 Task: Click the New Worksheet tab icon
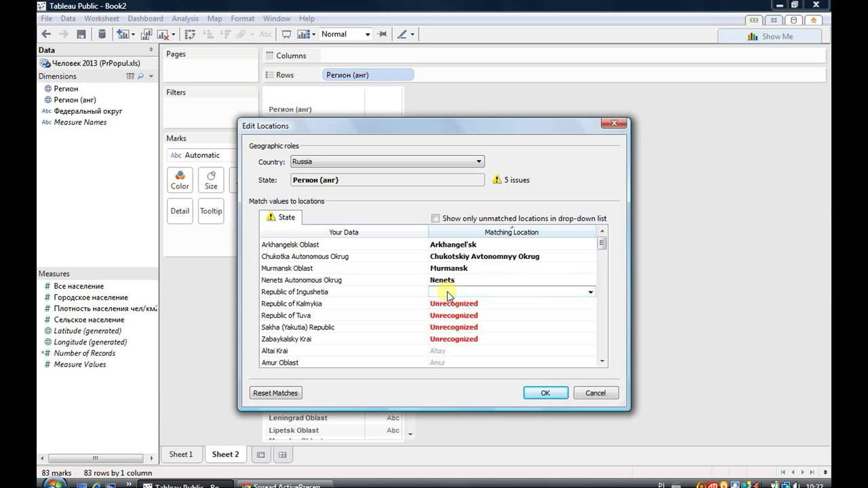pos(260,455)
